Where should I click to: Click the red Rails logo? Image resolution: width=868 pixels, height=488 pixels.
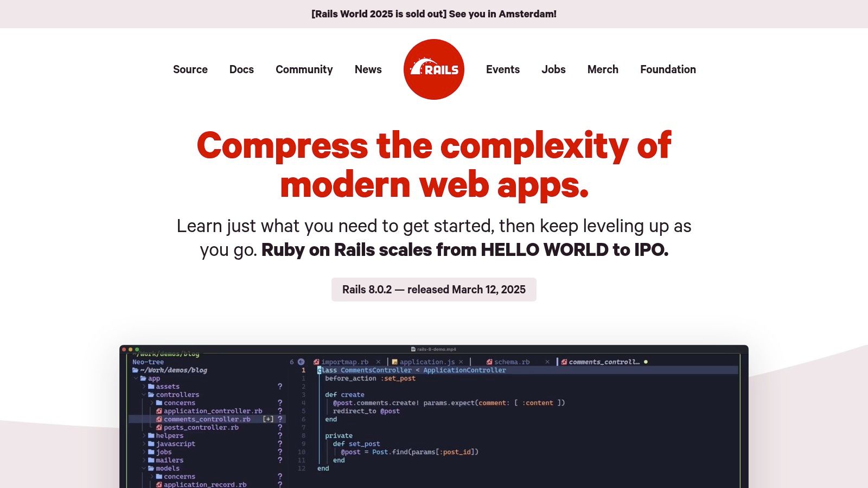(434, 69)
